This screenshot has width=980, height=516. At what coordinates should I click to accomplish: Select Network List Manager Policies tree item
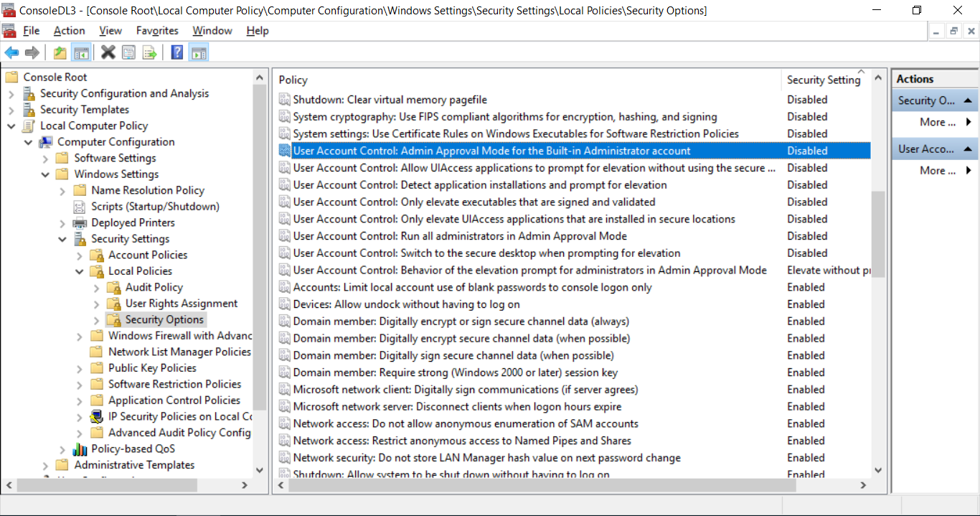coord(179,352)
